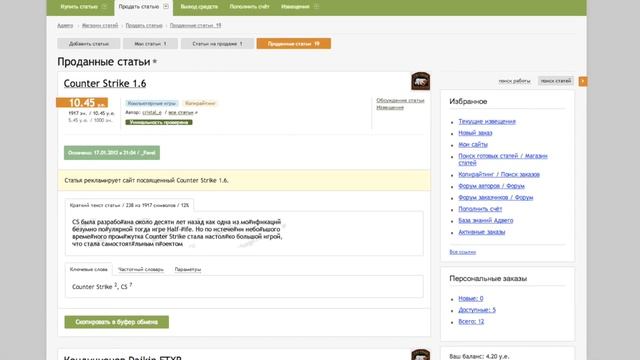Viewport: 640px width, 360px height.
Task: Open author profile 'cristal_e'
Action: pos(152,112)
